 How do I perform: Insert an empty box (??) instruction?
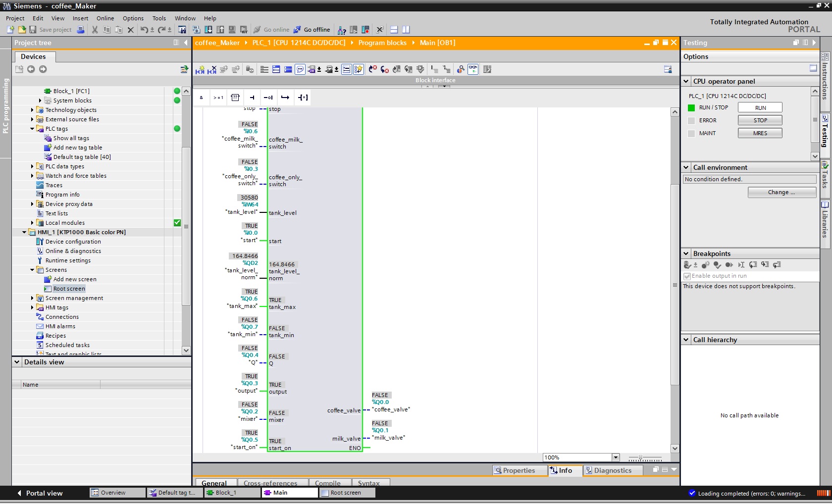pyautogui.click(x=235, y=98)
